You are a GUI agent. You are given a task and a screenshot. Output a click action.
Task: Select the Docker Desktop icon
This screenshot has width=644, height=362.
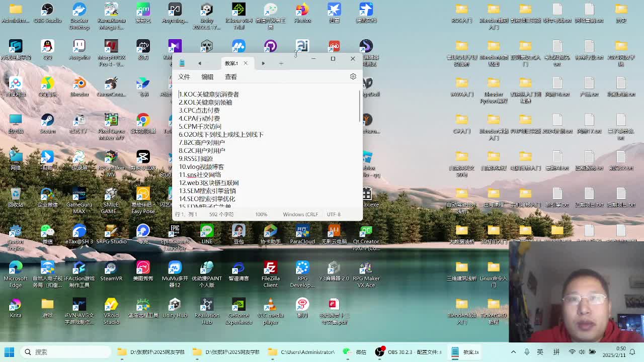tap(79, 16)
